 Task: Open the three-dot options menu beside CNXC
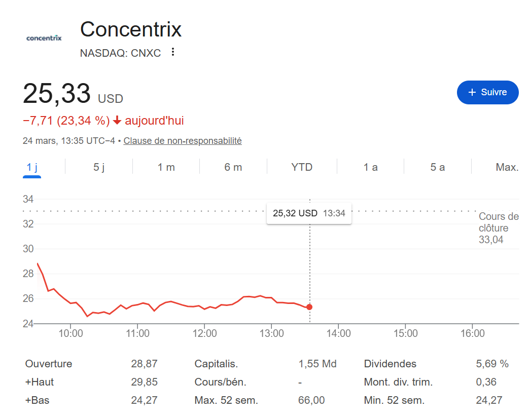[x=173, y=52]
